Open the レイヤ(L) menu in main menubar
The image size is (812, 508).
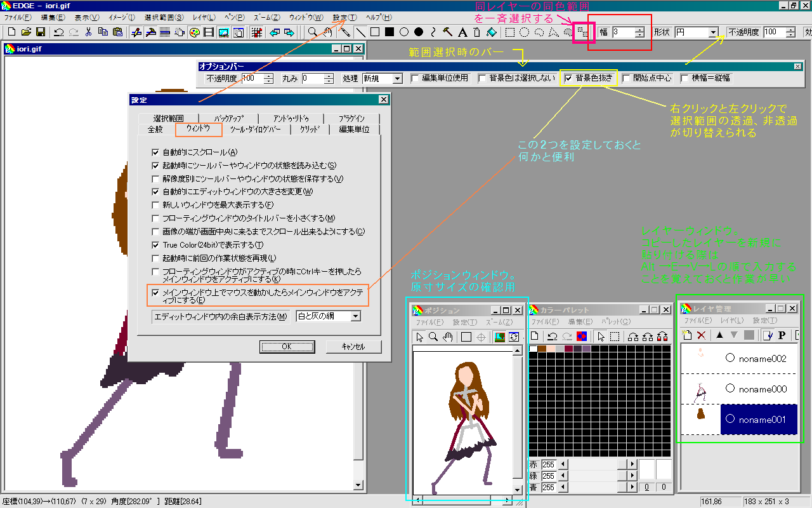point(203,17)
